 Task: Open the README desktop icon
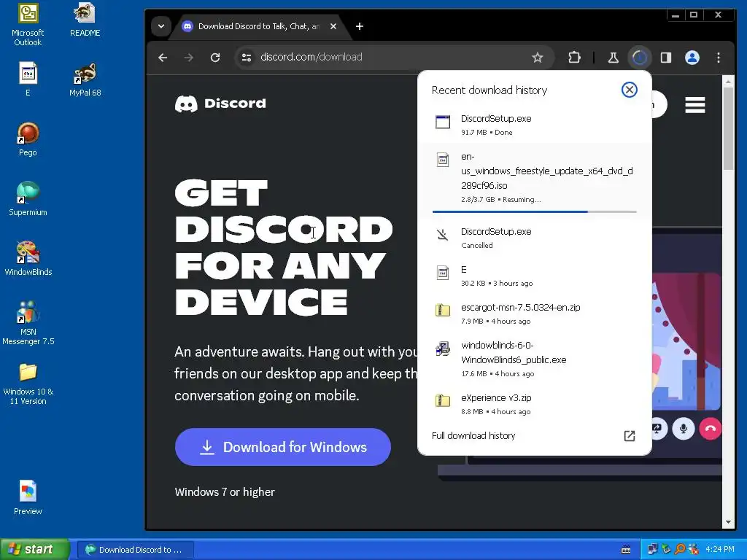coord(85,20)
